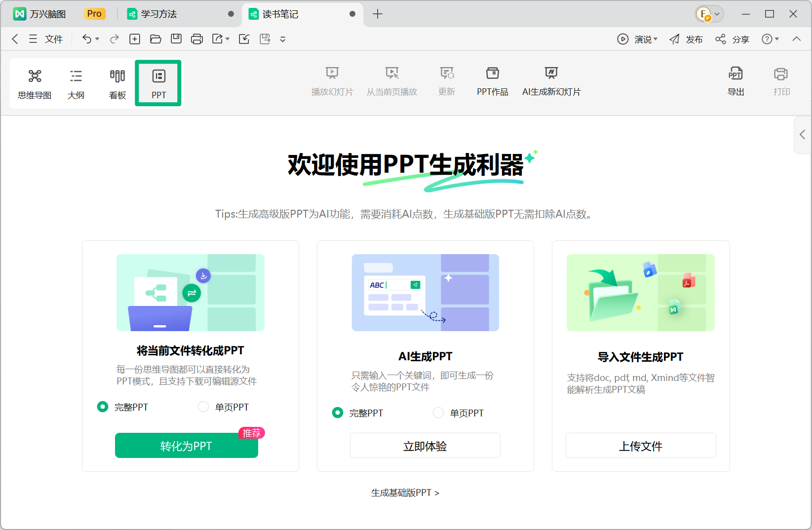Click the undo arrow icon

[86, 39]
